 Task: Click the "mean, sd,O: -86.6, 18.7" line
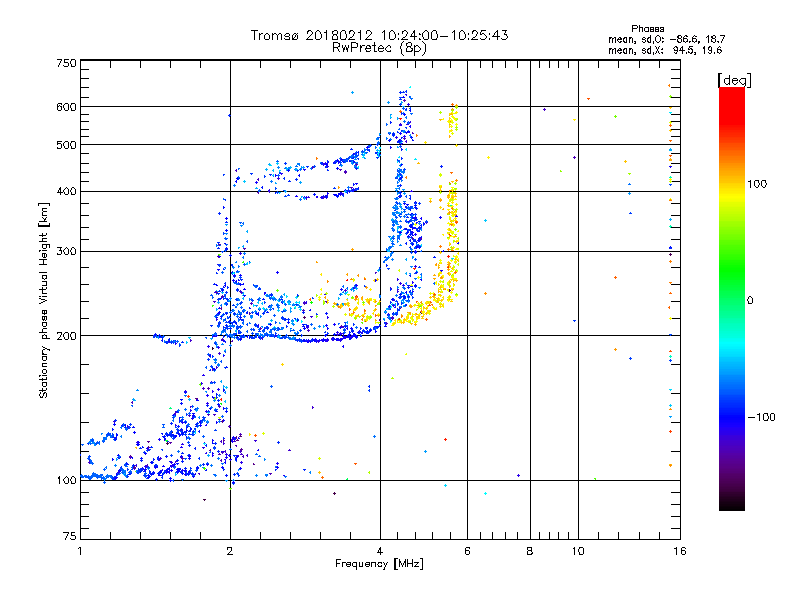pyautogui.click(x=666, y=39)
